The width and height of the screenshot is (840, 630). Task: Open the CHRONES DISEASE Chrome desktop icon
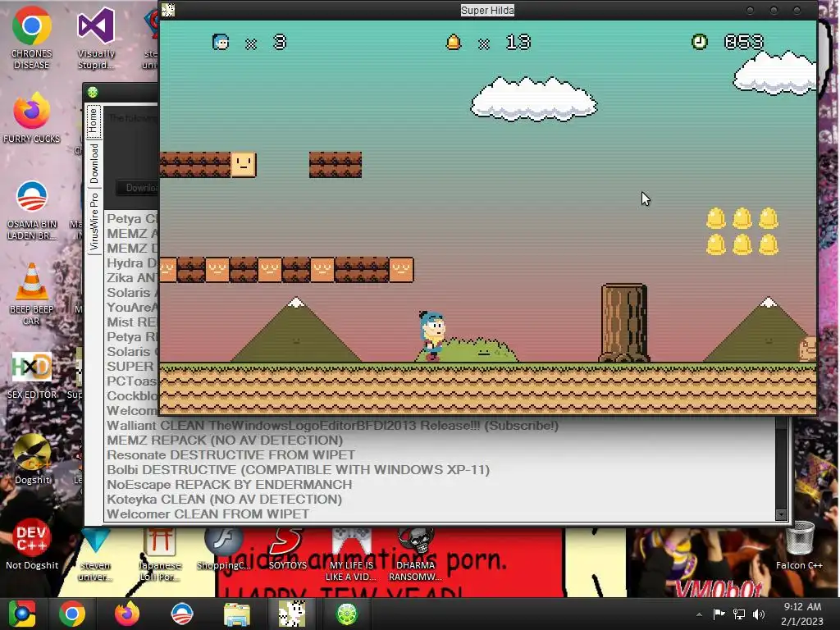click(32, 38)
